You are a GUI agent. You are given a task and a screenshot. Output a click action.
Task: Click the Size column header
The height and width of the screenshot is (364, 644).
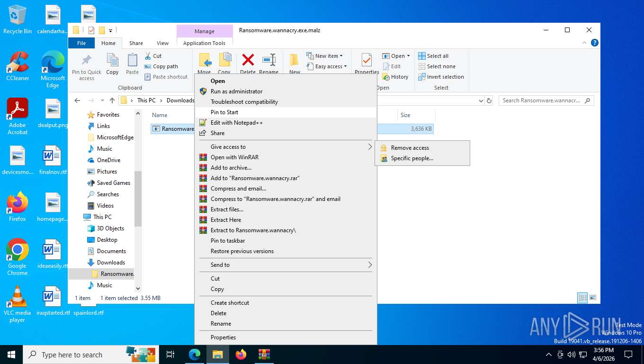tap(416, 115)
